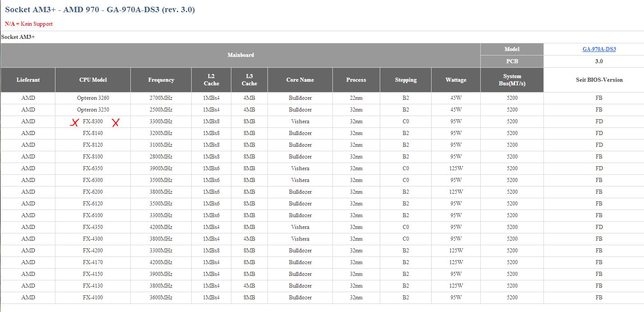Click the "L3 Cache" column header
This screenshot has height=312, width=644.
coord(249,80)
